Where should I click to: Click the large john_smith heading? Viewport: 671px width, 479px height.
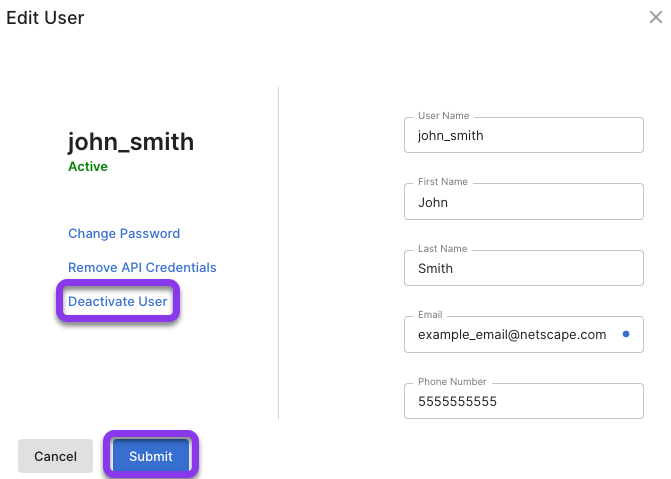pos(131,142)
